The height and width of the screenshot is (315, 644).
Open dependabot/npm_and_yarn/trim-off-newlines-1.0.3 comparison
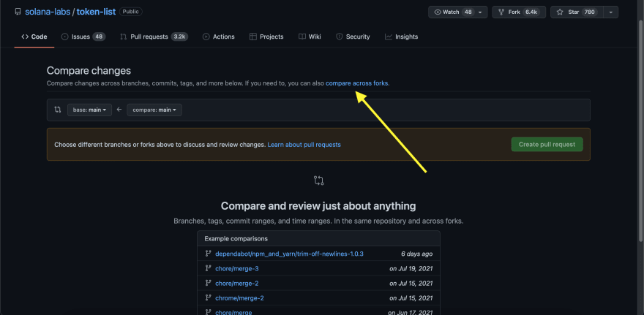click(289, 254)
